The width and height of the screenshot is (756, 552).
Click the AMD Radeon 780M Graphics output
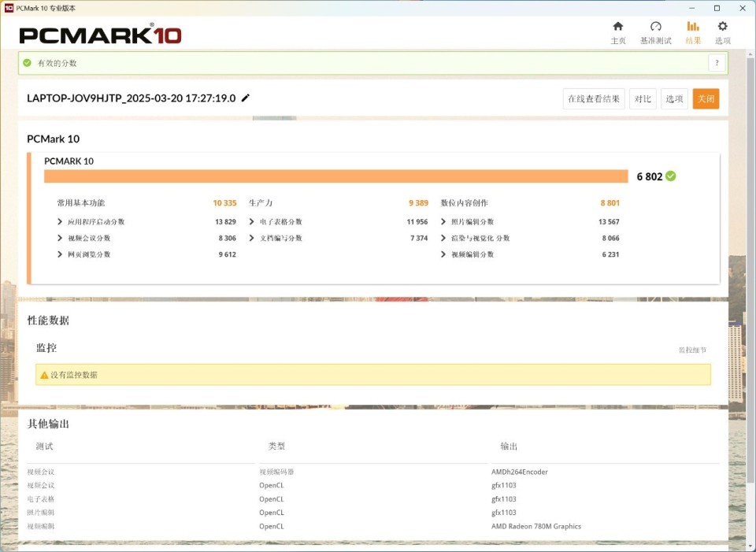[536, 527]
